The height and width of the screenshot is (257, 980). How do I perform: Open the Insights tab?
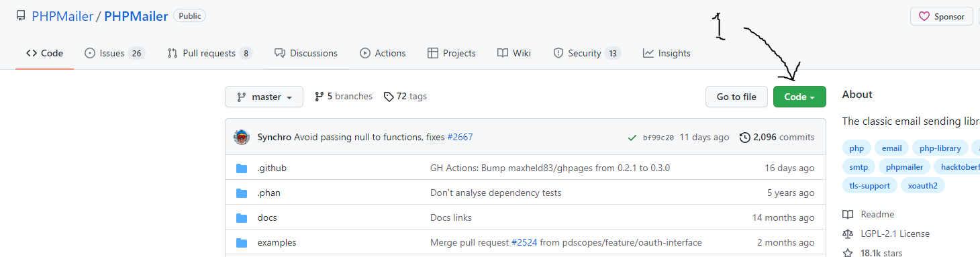click(x=667, y=53)
